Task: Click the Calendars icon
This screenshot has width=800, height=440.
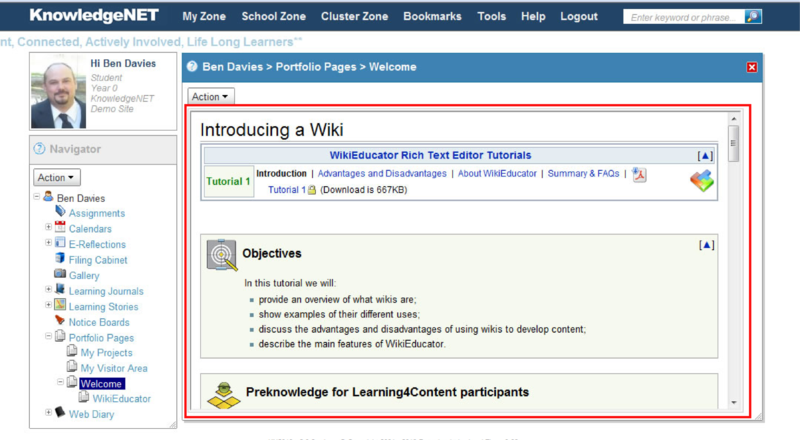Action: click(60, 227)
